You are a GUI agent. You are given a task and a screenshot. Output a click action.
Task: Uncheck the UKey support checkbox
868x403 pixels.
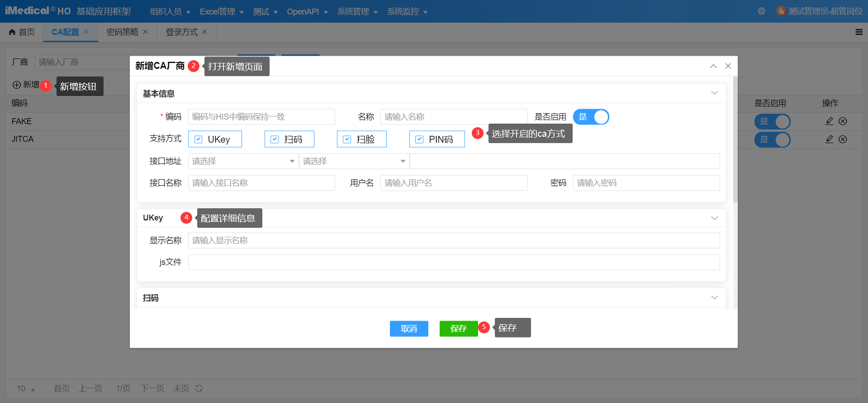pyautogui.click(x=198, y=139)
